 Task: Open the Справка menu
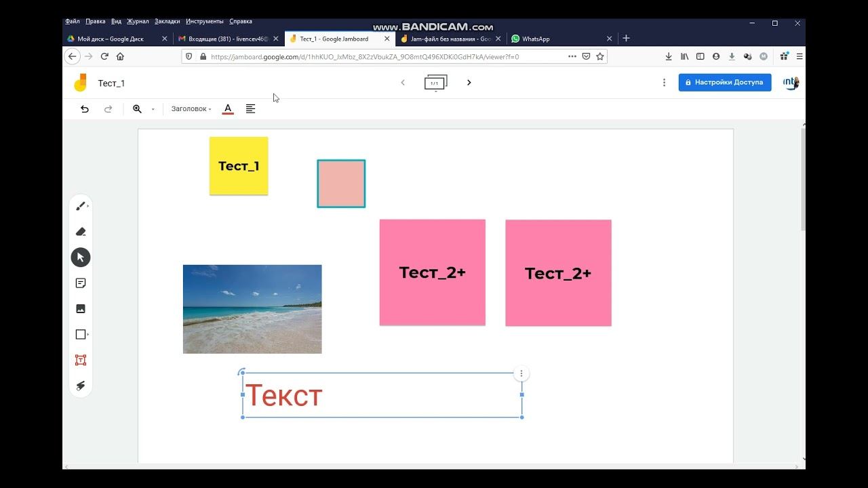coord(241,22)
